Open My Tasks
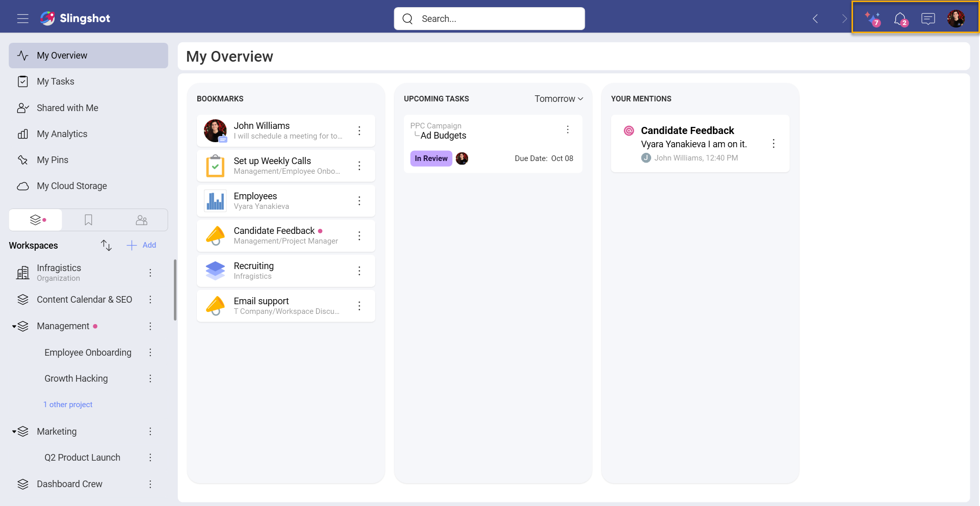980x506 pixels. point(88,82)
